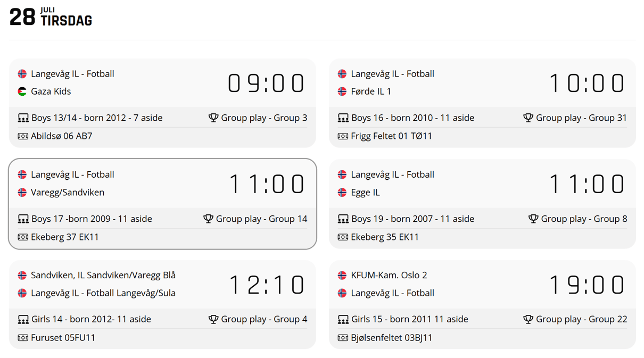The image size is (644, 358).
Task: Open the 12:10 match card time
Action: pos(267,285)
